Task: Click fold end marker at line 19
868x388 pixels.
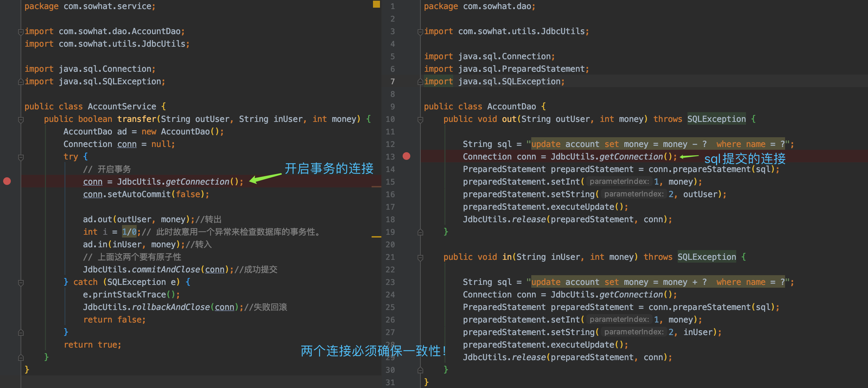Action: 420,232
